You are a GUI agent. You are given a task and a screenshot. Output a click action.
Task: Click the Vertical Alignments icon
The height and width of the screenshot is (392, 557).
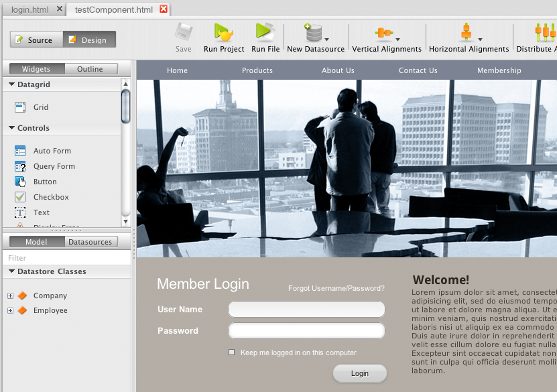tap(384, 32)
